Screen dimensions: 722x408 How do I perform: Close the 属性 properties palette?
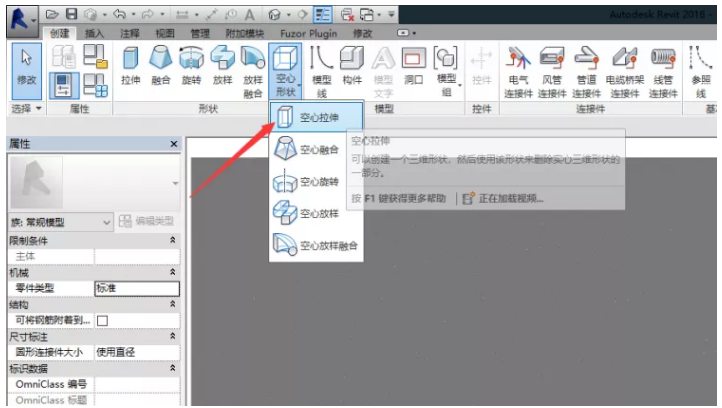point(174,144)
